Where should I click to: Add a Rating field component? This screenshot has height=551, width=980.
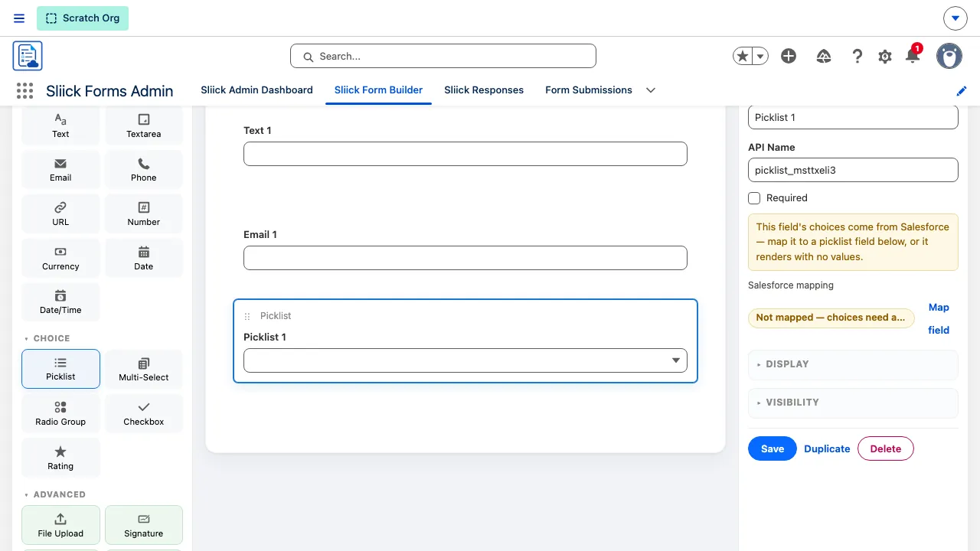60,458
